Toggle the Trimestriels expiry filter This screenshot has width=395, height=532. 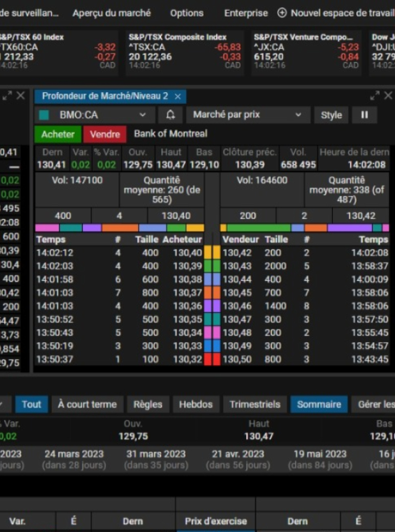coord(255,404)
